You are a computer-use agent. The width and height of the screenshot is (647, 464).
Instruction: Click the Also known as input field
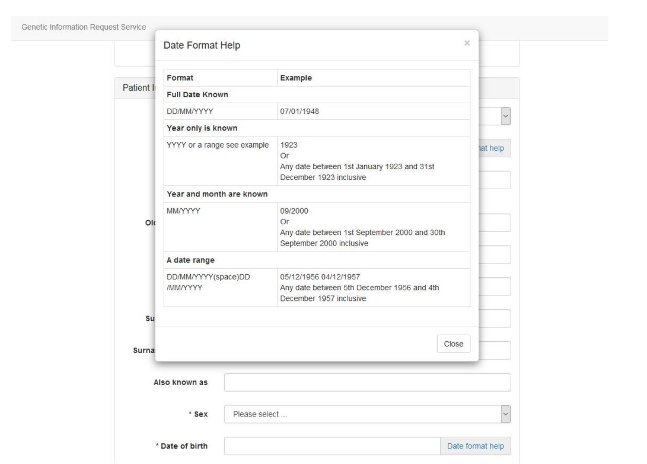pyautogui.click(x=367, y=382)
